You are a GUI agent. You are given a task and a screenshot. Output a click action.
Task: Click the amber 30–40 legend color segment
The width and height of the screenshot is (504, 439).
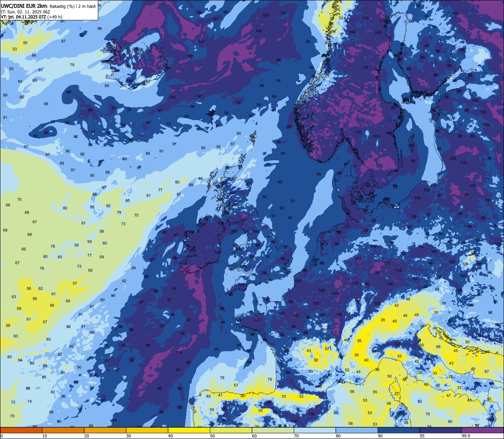[147, 430]
